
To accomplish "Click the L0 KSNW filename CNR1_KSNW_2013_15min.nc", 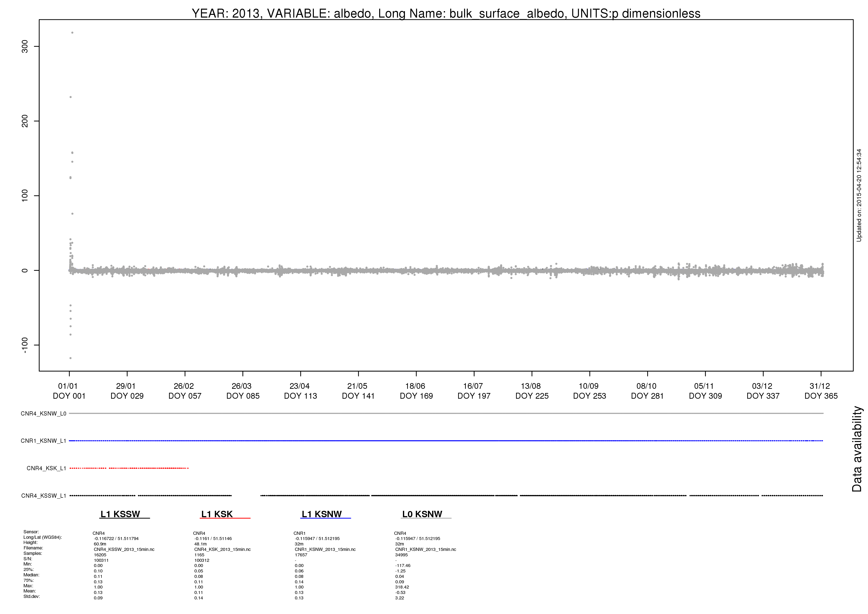I will click(426, 549).
